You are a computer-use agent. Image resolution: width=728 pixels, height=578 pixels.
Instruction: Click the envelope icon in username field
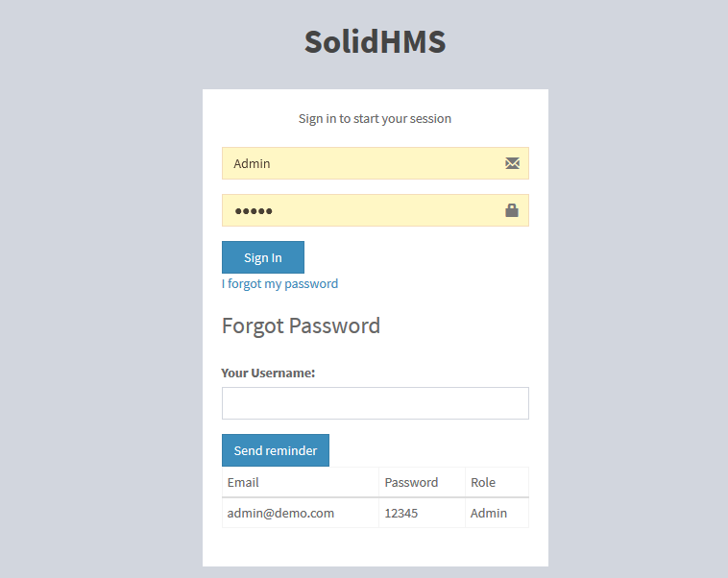coord(512,163)
